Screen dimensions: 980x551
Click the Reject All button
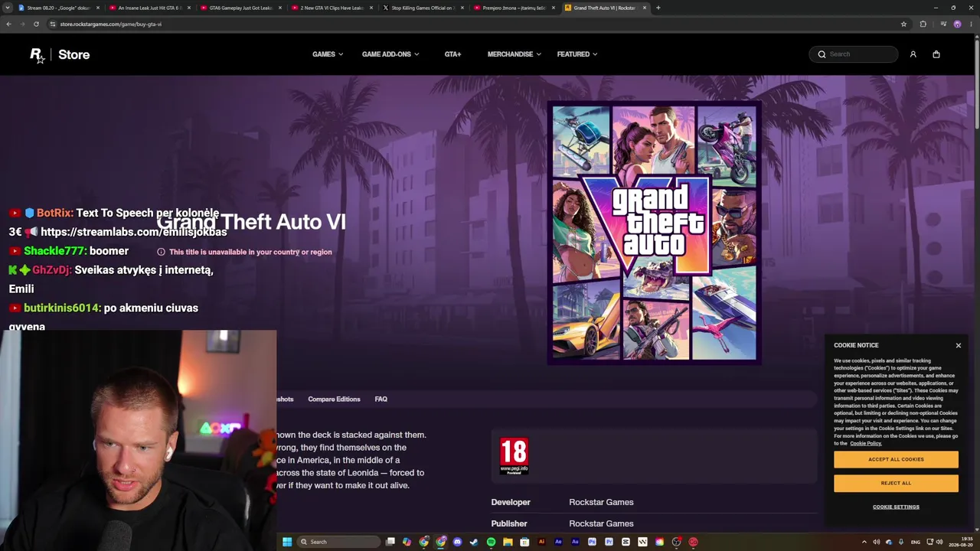pos(896,483)
